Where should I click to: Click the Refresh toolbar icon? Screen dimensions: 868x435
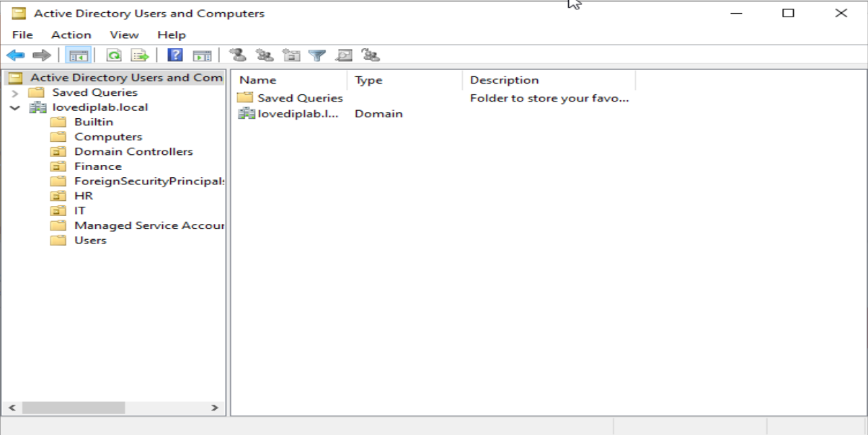point(114,55)
